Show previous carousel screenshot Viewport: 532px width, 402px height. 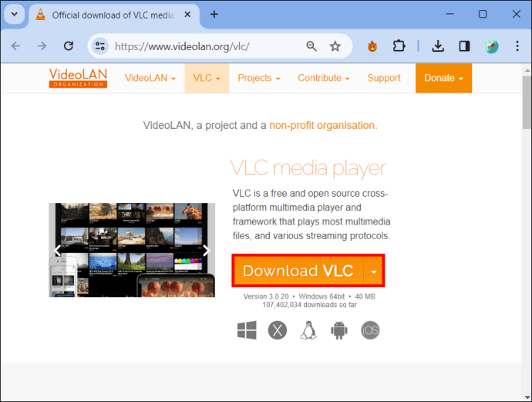pos(57,251)
